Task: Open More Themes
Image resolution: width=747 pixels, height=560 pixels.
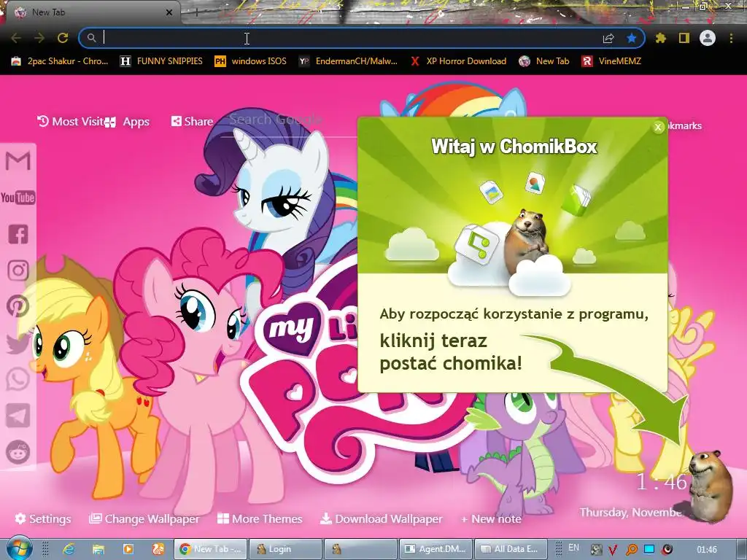Action: point(260,518)
